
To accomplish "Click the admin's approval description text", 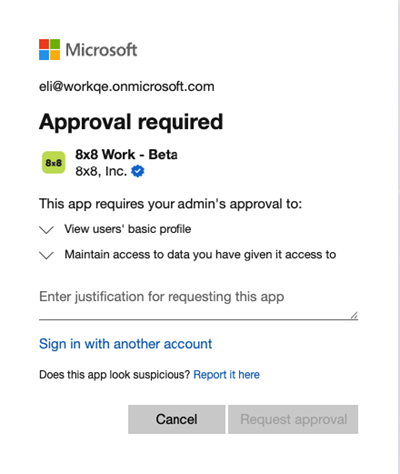I will tap(170, 204).
